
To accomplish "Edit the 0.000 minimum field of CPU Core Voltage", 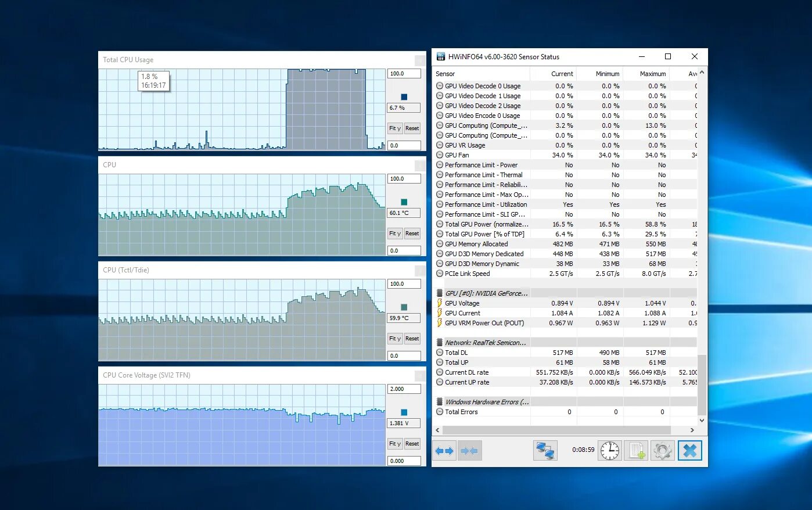I will click(x=404, y=461).
